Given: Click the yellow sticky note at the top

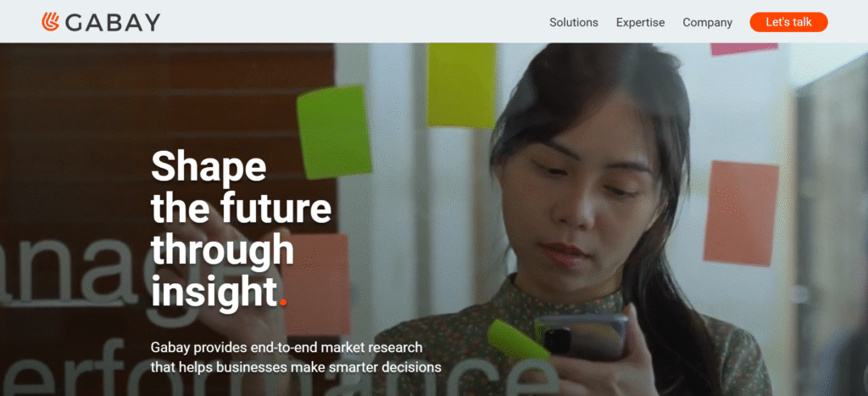Looking at the screenshot, I should (x=461, y=86).
